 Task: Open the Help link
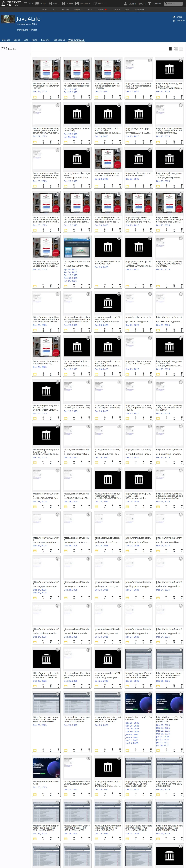90,10
